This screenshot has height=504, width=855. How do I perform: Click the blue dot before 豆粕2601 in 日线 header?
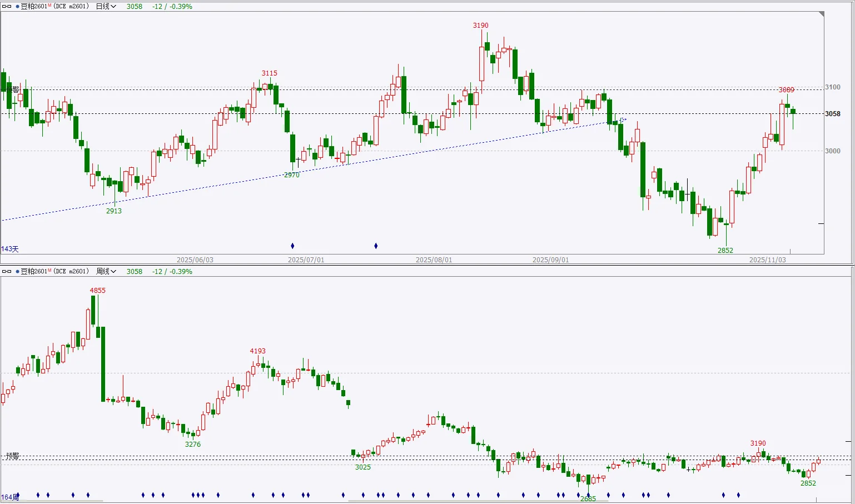pos(17,7)
